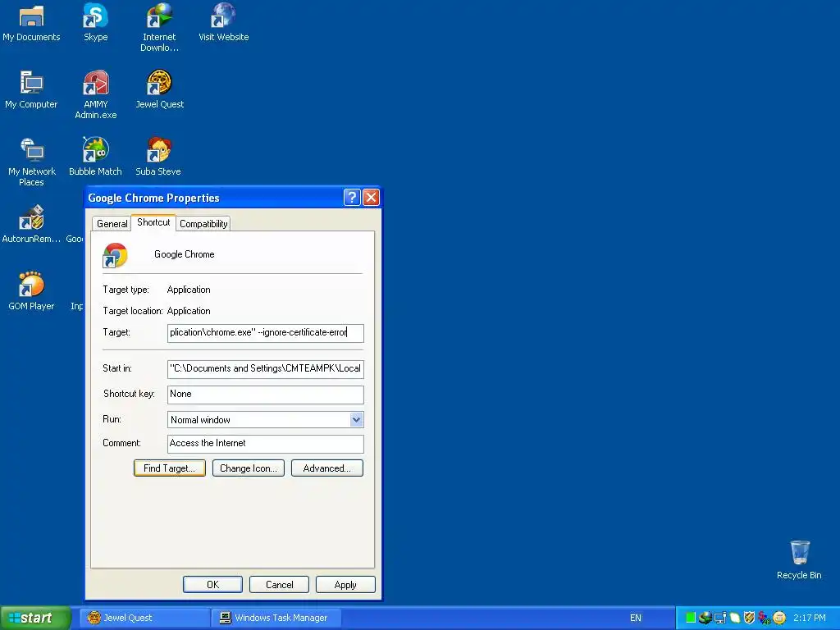Open the Windows Start menu
The image size is (840, 630).
(35, 618)
